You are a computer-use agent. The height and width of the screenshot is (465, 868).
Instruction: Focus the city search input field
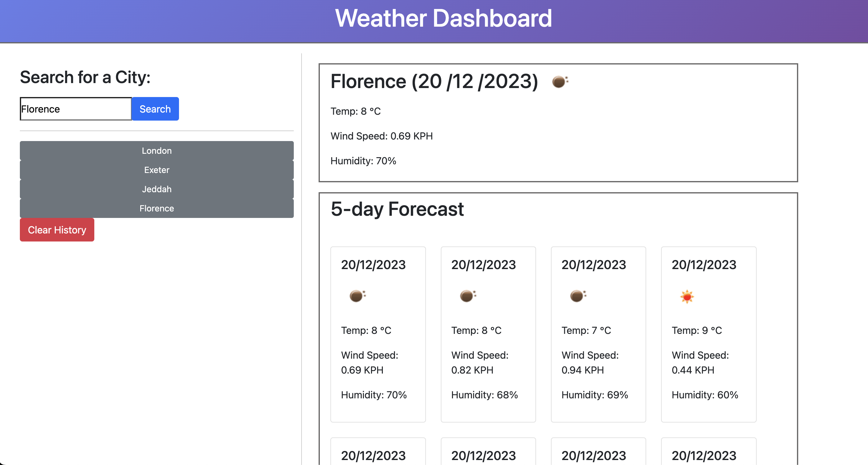pyautogui.click(x=76, y=109)
